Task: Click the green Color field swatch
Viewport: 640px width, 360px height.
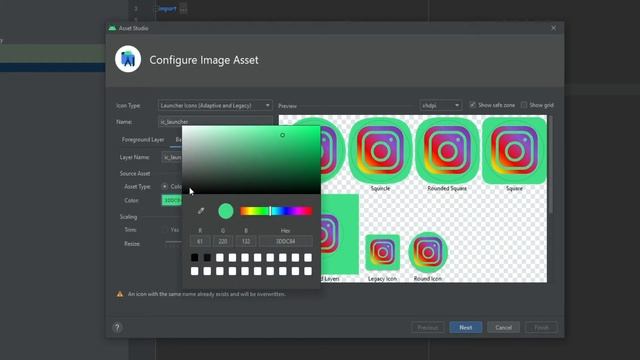Action: (x=172, y=200)
